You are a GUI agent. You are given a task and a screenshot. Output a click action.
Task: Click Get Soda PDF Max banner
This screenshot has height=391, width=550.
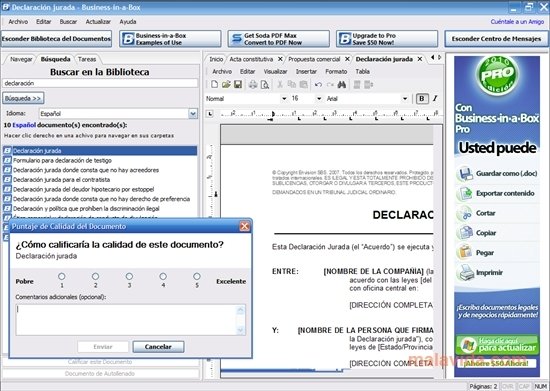pos(279,39)
